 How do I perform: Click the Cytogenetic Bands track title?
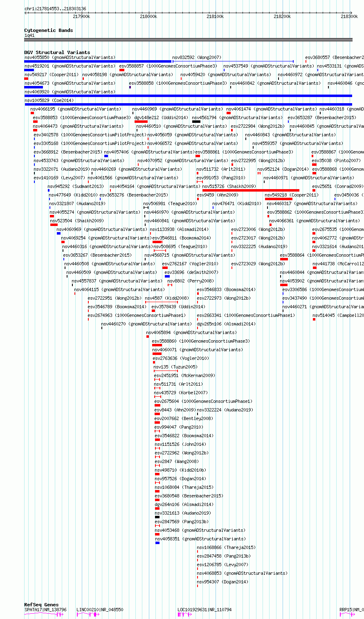[x=49, y=30]
